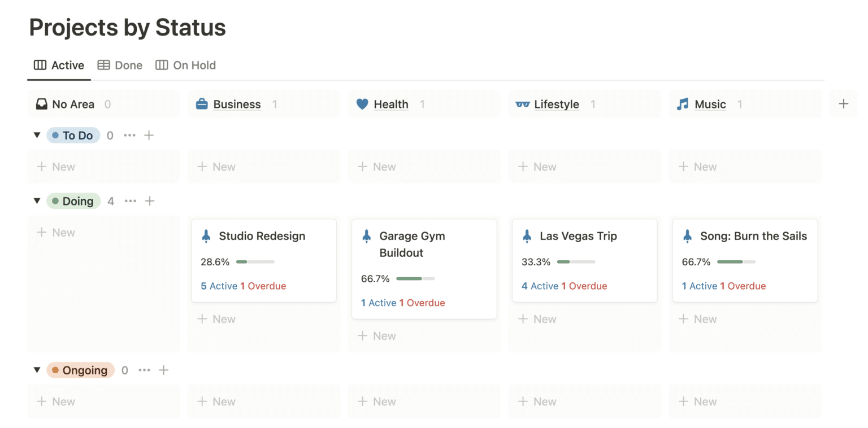The width and height of the screenshot is (868, 428).
Task: Collapse the Doing group triangle
Action: [x=37, y=201]
